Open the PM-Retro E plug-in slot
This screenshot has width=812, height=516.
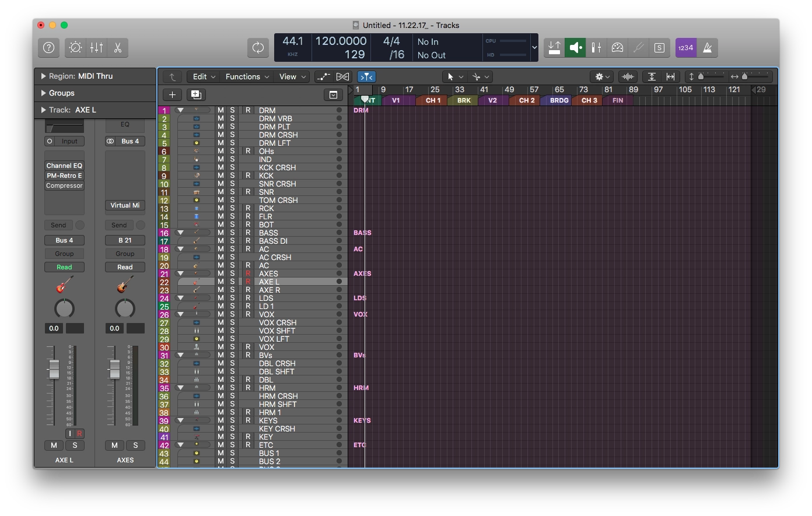(x=64, y=175)
